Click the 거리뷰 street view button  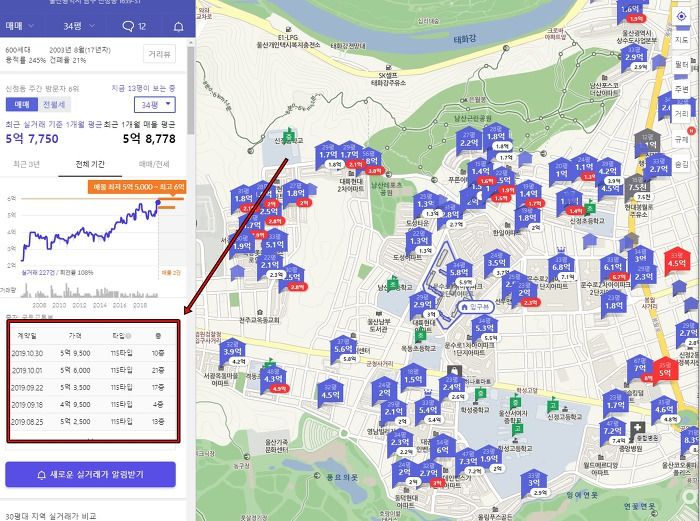click(x=159, y=54)
